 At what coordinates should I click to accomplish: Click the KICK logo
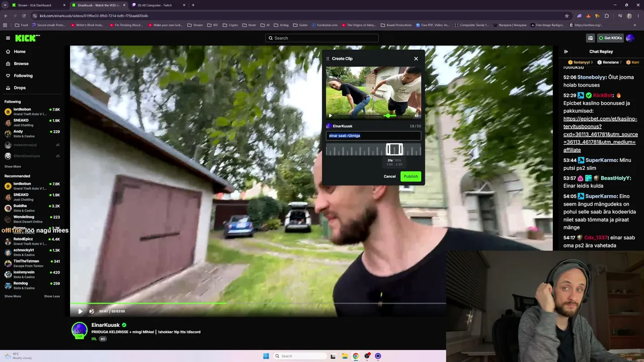click(x=27, y=38)
